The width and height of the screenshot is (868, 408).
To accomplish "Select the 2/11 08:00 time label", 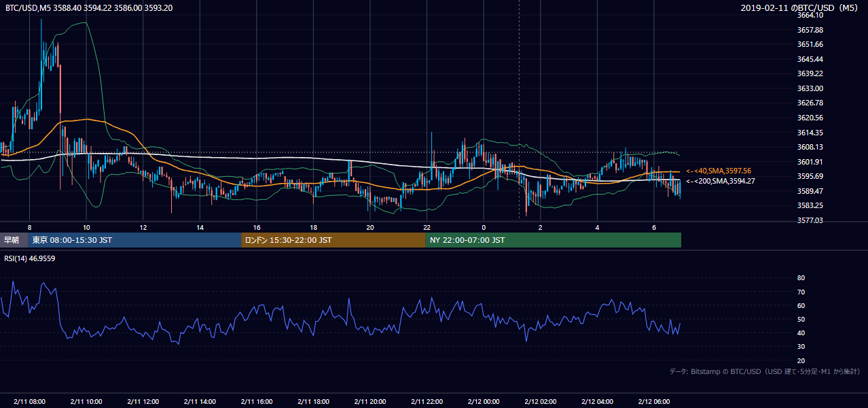I will pyautogui.click(x=29, y=401).
